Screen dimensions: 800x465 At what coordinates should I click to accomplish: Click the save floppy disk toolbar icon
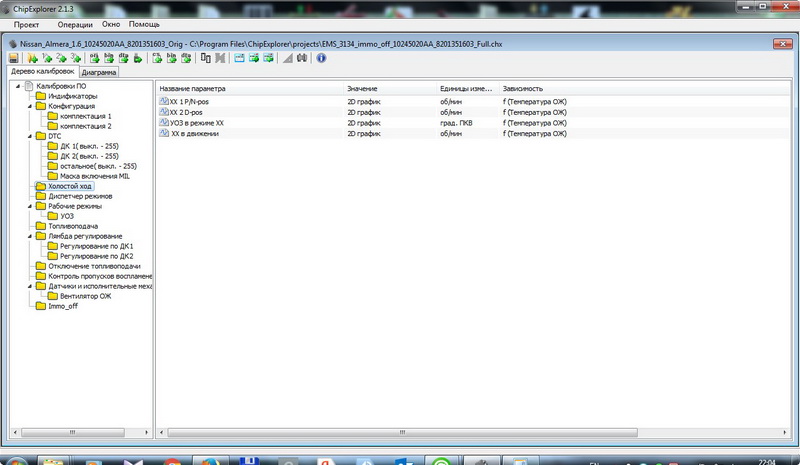pos(14,59)
